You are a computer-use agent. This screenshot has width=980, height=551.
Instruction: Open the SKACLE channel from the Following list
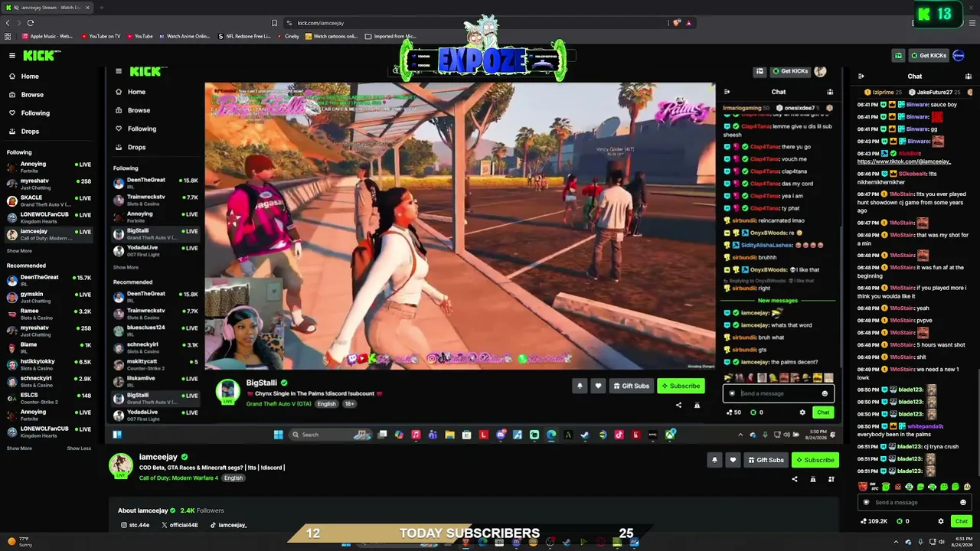click(x=49, y=201)
